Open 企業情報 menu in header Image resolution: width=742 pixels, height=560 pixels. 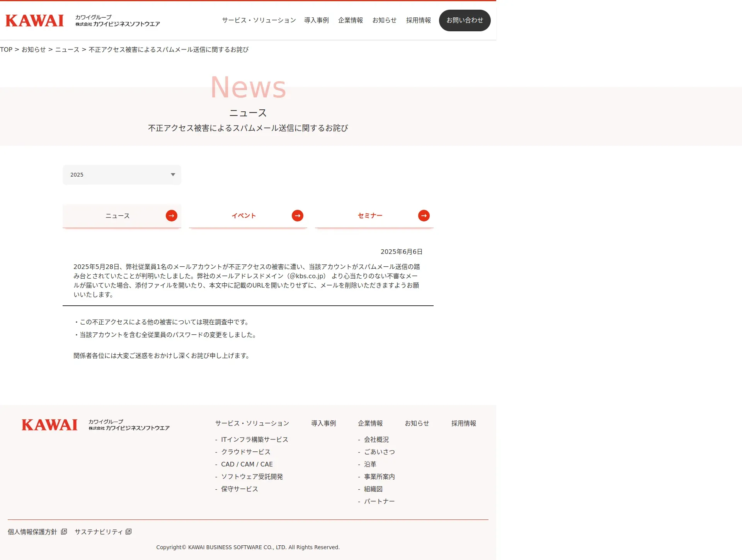351,20
